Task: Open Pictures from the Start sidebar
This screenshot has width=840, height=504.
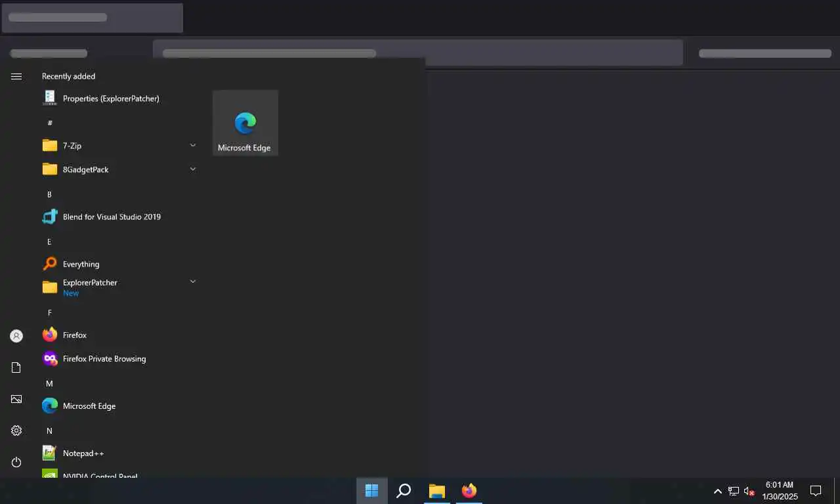Action: pos(16,399)
